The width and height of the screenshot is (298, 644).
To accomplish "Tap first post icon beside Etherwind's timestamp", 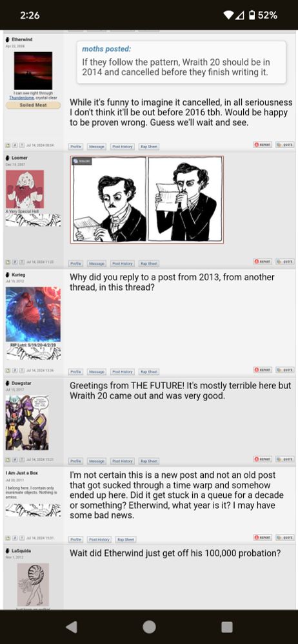I will [x=8, y=146].
